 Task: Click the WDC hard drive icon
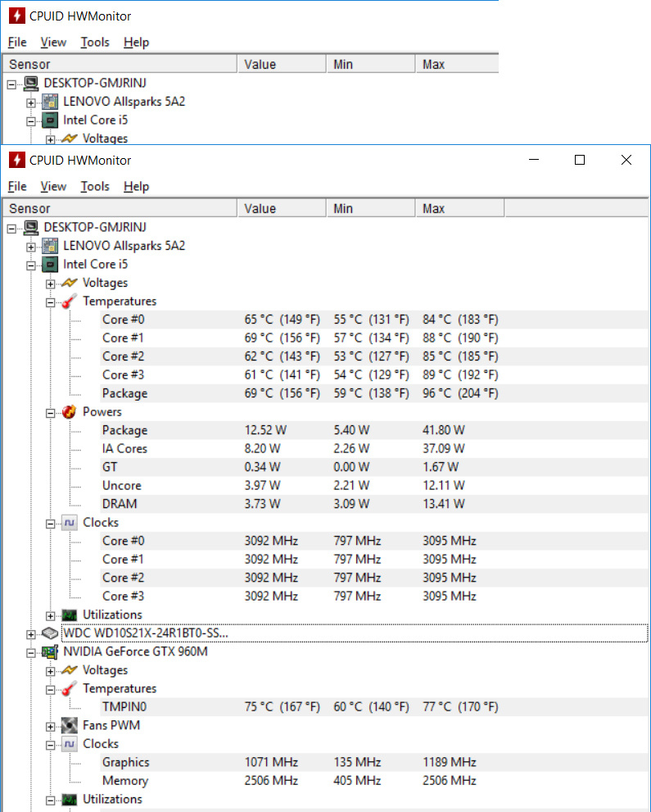[51, 633]
